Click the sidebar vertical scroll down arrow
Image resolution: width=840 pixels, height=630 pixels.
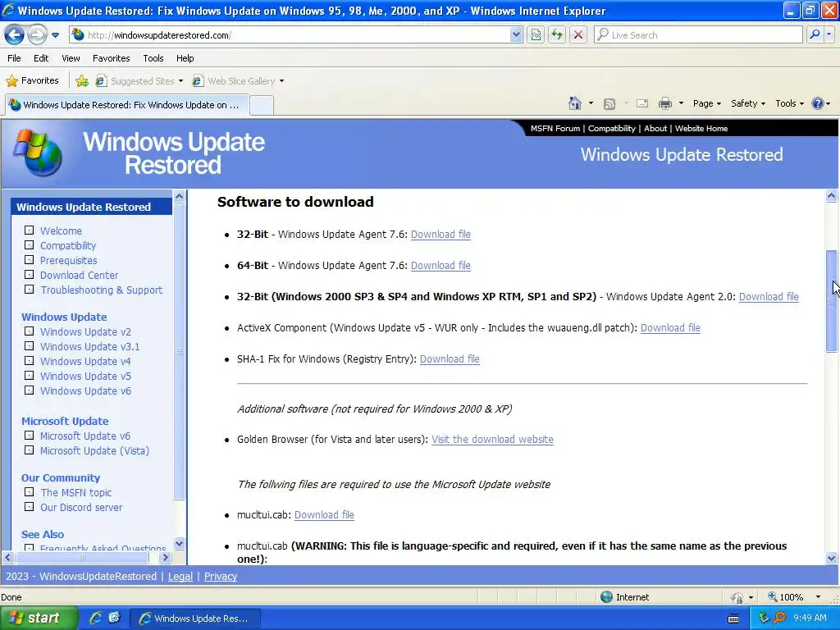point(179,543)
